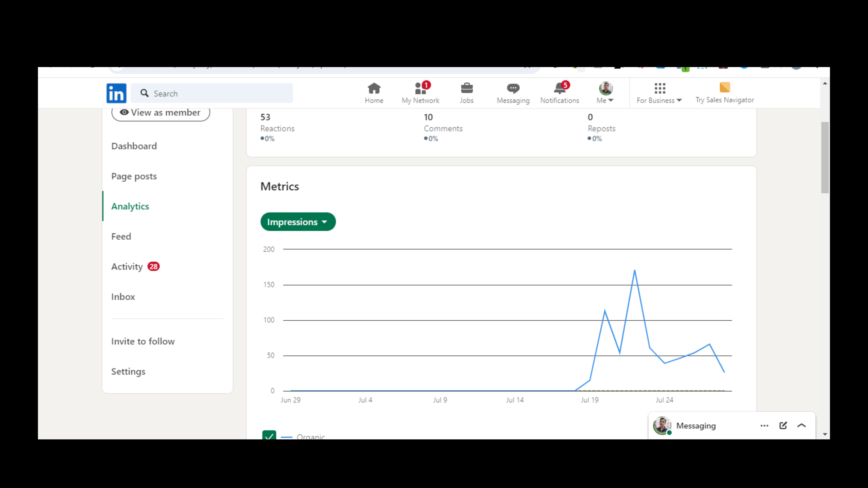The height and width of the screenshot is (488, 868).
Task: Open Activity in the sidebar
Action: point(127,267)
